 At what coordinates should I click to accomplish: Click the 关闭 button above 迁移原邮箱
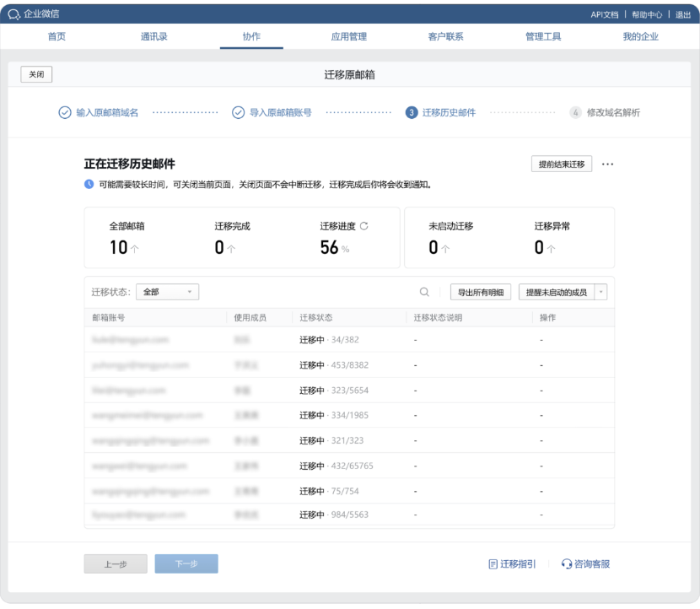(x=36, y=74)
